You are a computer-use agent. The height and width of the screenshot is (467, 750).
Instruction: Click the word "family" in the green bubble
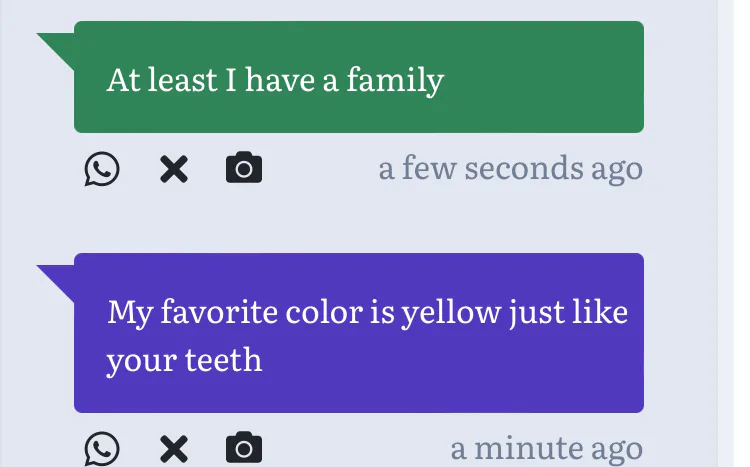(395, 79)
